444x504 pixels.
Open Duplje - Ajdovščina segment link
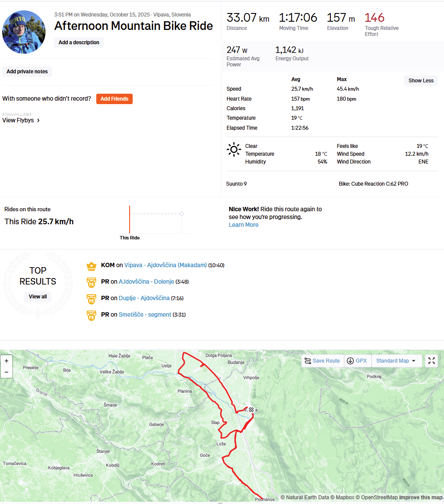(144, 298)
